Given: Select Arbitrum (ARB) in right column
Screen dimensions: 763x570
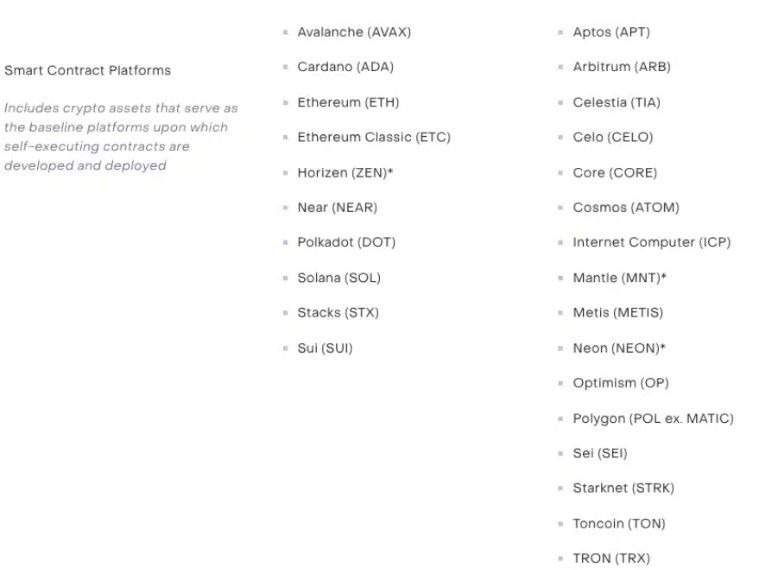Looking at the screenshot, I should pyautogui.click(x=621, y=67).
